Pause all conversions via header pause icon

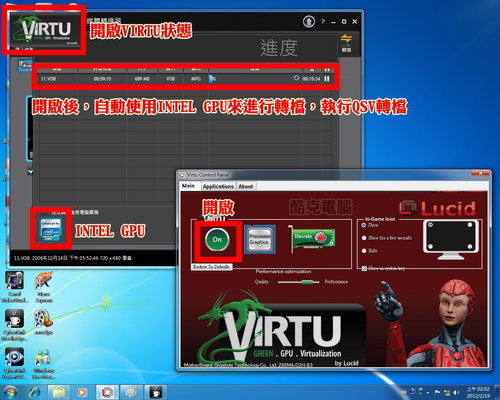(327, 70)
